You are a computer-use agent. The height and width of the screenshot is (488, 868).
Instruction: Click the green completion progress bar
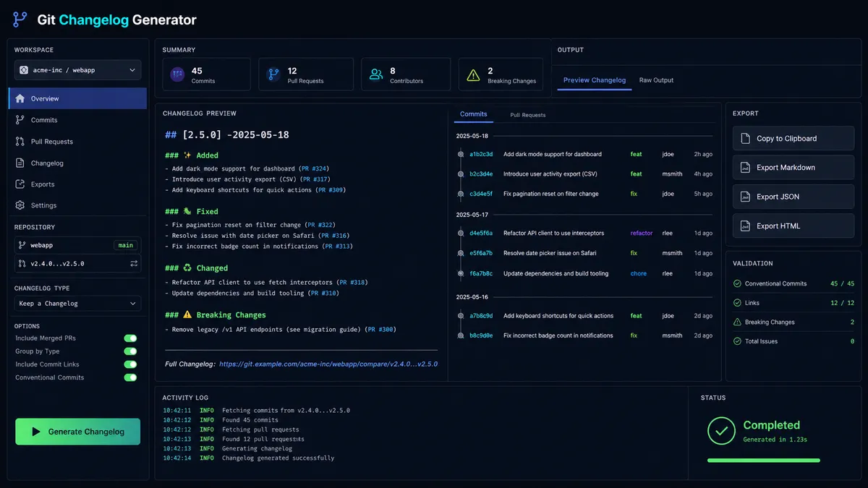click(x=764, y=460)
